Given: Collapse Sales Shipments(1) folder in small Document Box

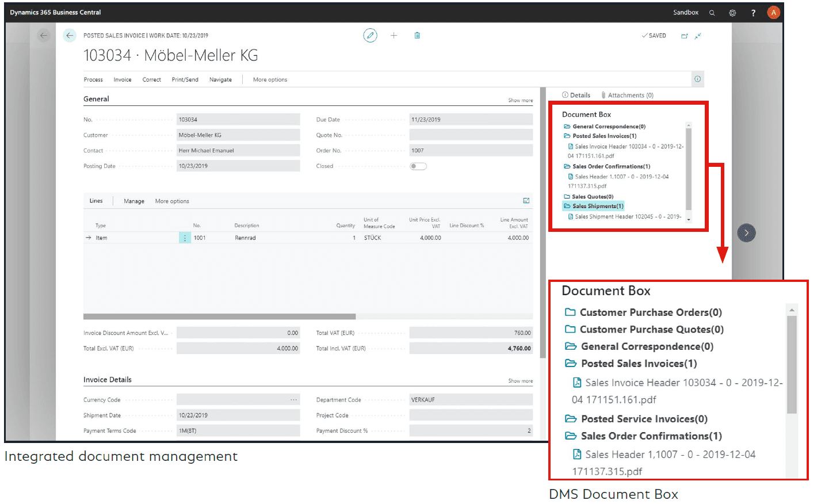Looking at the screenshot, I should point(594,206).
